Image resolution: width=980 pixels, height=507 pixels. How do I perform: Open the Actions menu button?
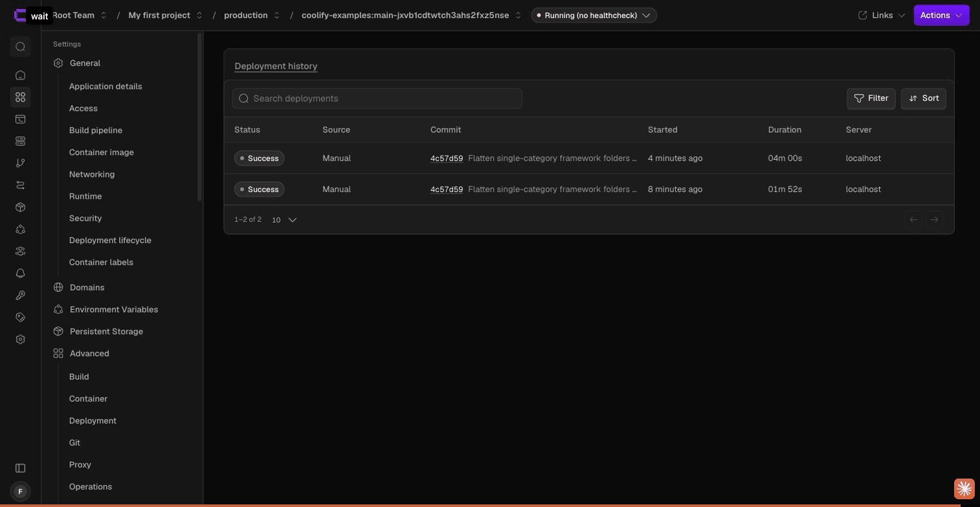pyautogui.click(x=941, y=15)
